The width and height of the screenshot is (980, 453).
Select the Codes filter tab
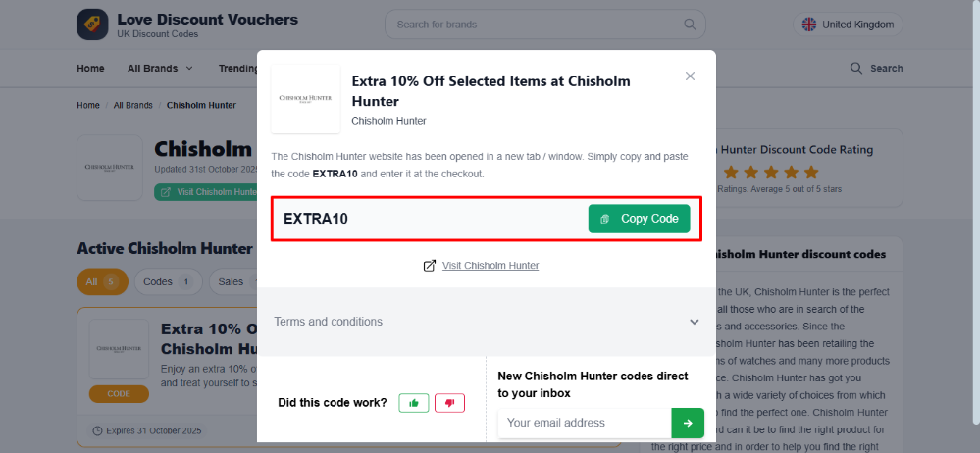click(x=168, y=281)
